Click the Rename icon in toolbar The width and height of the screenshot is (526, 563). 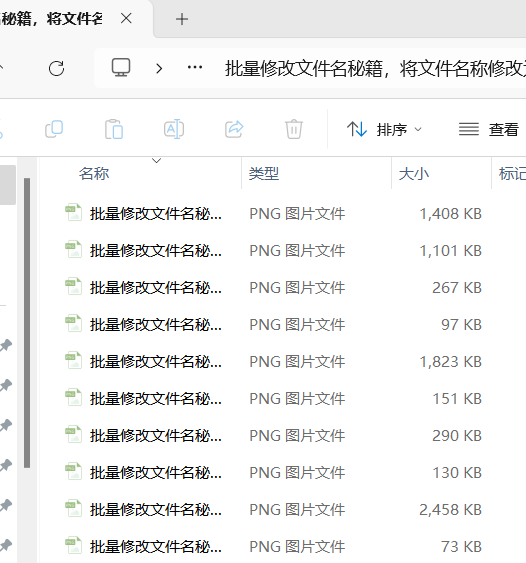click(x=174, y=129)
